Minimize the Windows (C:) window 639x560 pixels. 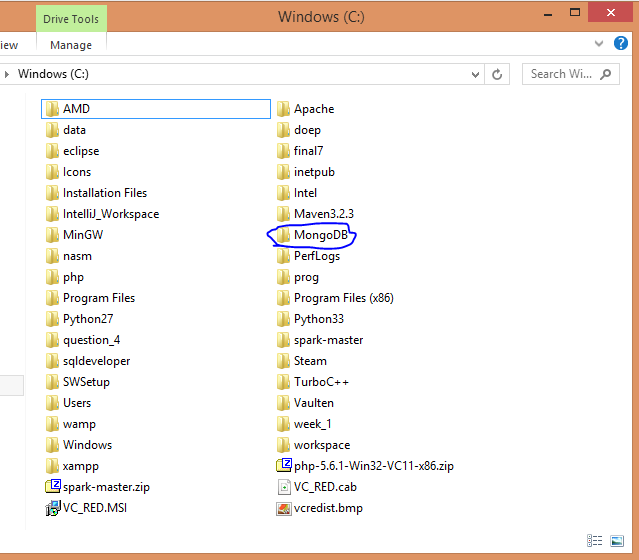click(548, 15)
